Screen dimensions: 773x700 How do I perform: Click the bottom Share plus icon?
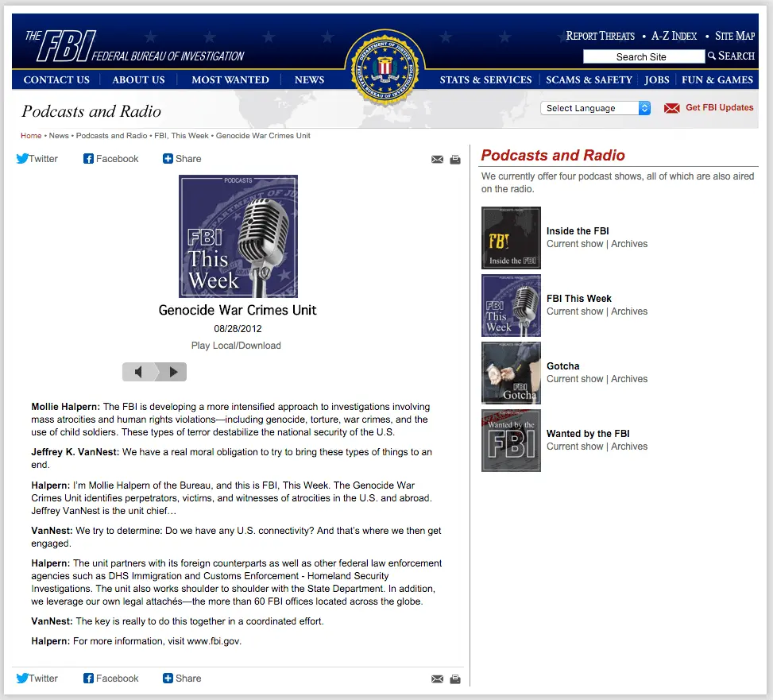tap(168, 679)
